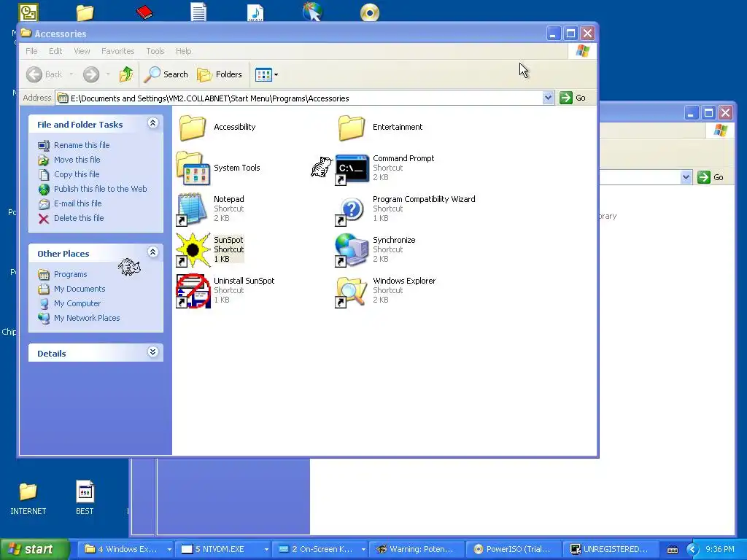The width and height of the screenshot is (747, 560).
Task: Open the Favorites menu
Action: 117,51
